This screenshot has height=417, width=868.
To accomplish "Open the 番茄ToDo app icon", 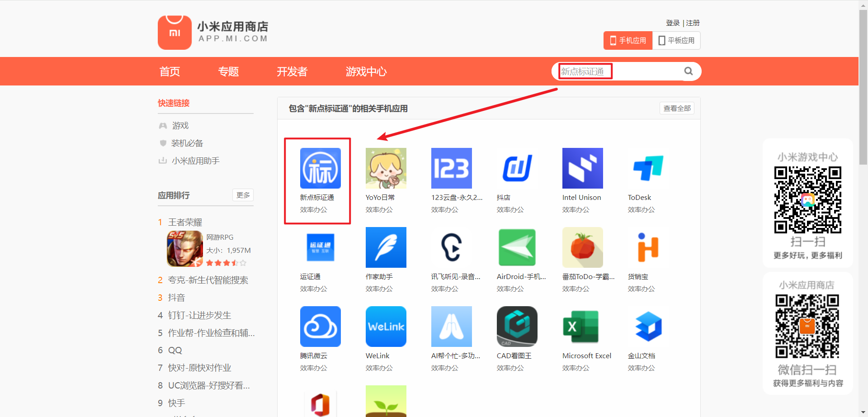I will [x=582, y=247].
